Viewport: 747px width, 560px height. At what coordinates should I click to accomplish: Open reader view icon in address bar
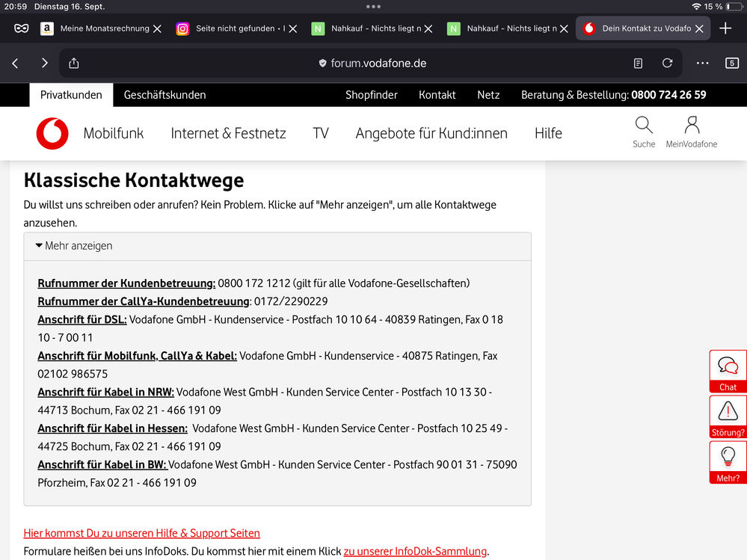638,64
